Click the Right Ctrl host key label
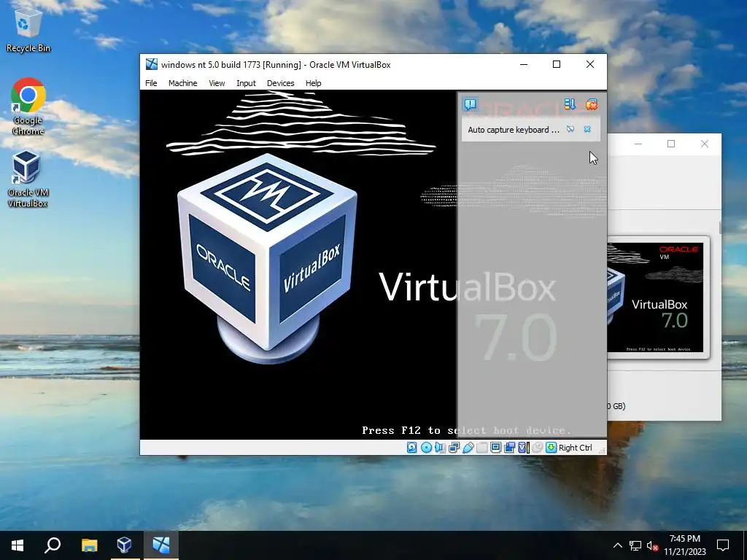The width and height of the screenshot is (747, 560). pyautogui.click(x=576, y=448)
